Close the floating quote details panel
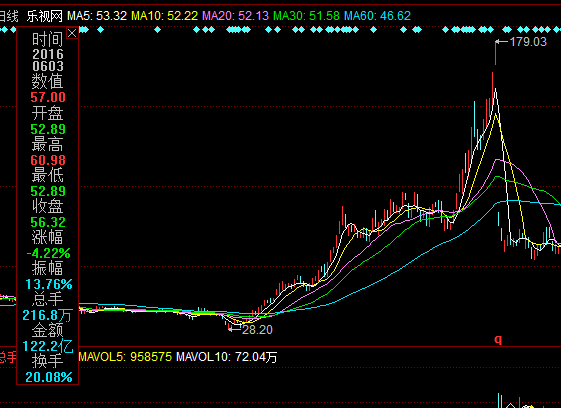This screenshot has width=561, height=408. coord(72,33)
